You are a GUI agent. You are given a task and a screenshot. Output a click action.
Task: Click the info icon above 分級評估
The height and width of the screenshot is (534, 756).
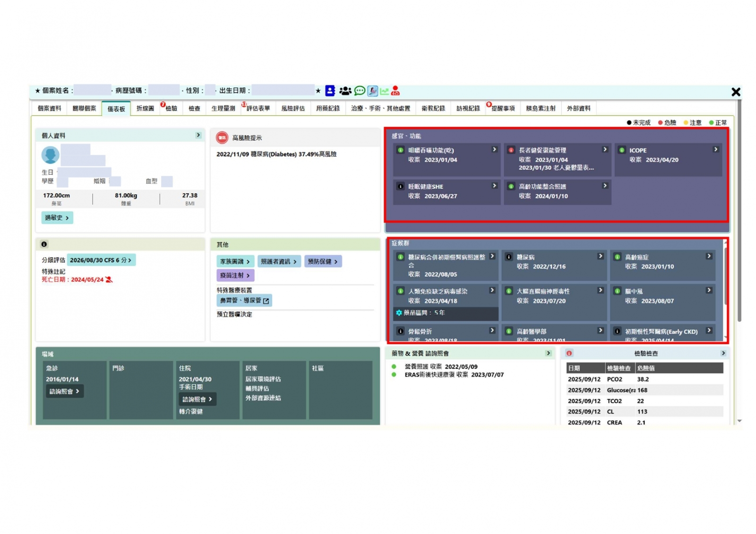(44, 244)
